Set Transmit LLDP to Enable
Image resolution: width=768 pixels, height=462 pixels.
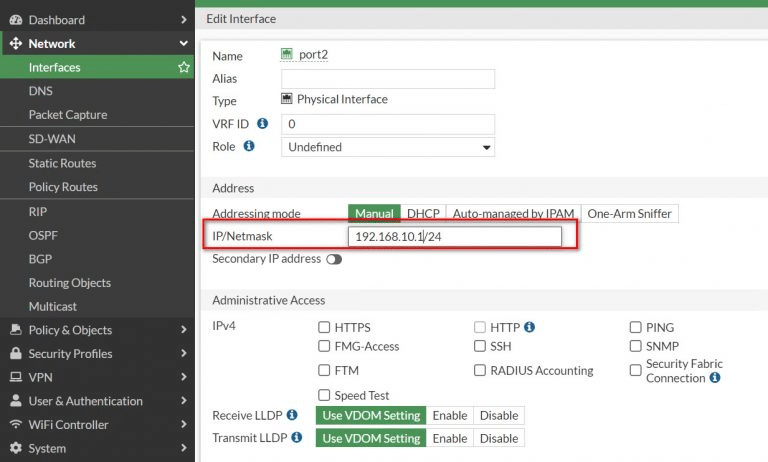coord(450,438)
